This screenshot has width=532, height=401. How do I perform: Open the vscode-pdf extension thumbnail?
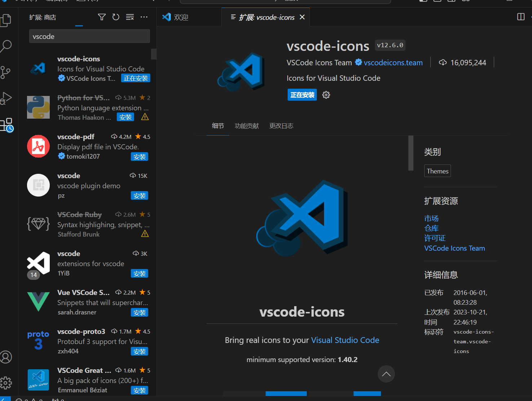coord(38,146)
